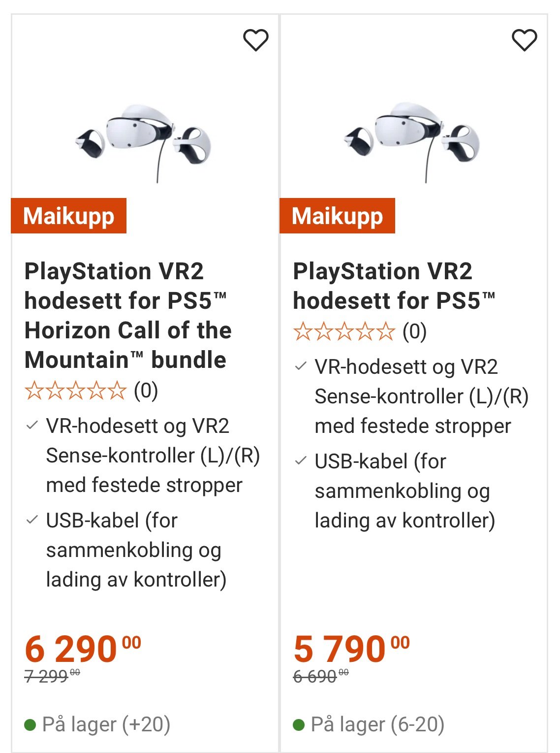Favorite the Horizon Call of the Mountain bundle
Screen dimensions: 560x753
click(x=256, y=40)
